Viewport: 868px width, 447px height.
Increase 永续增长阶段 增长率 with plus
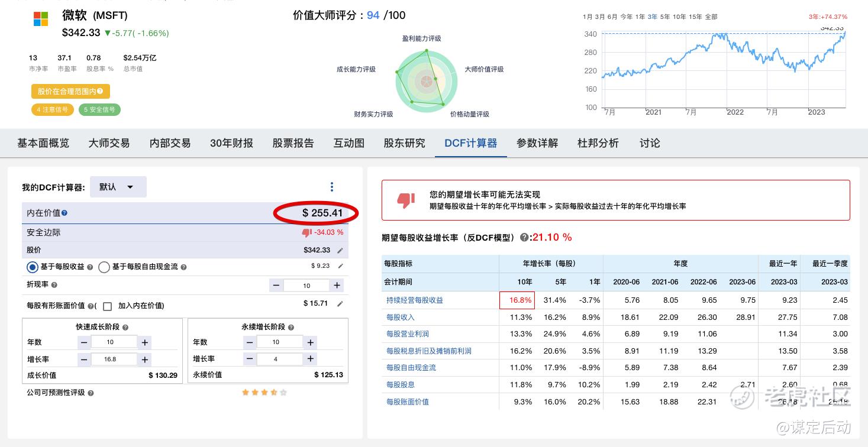click(311, 359)
